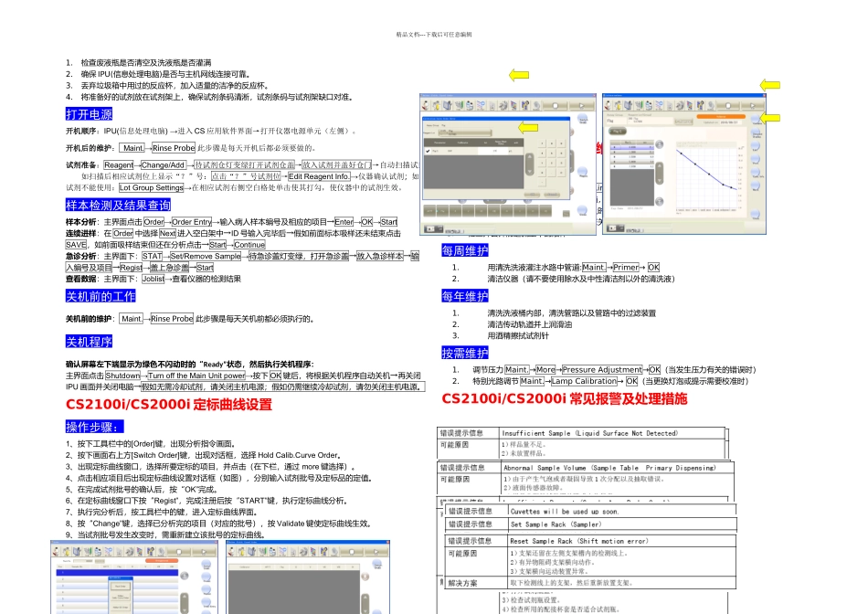Click the scroll control beside the calibration points table

660,174
